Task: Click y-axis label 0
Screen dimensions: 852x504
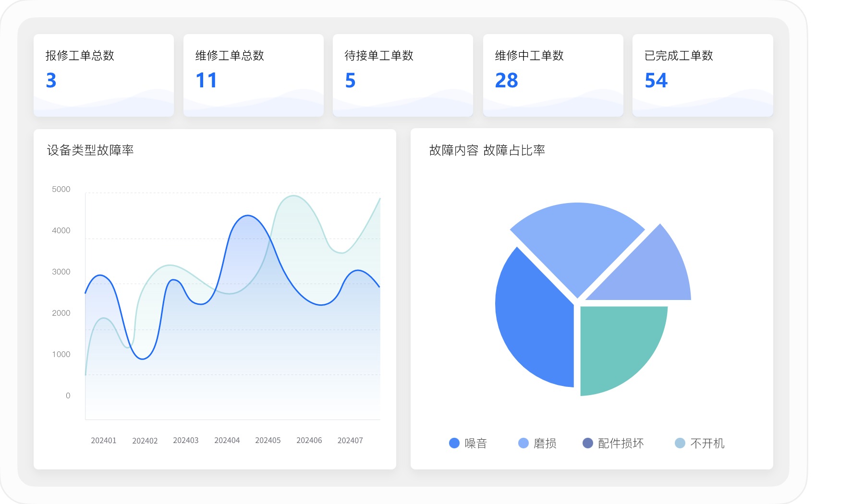Action: pyautogui.click(x=68, y=396)
